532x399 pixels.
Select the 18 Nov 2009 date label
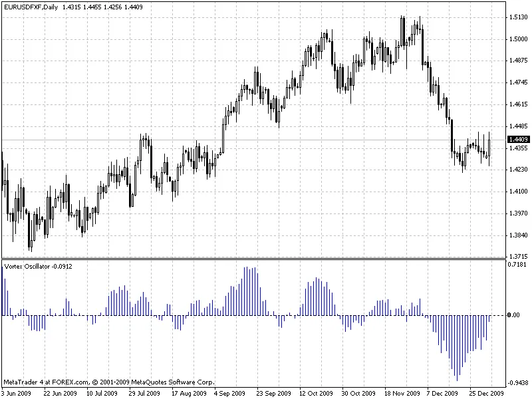[402, 393]
